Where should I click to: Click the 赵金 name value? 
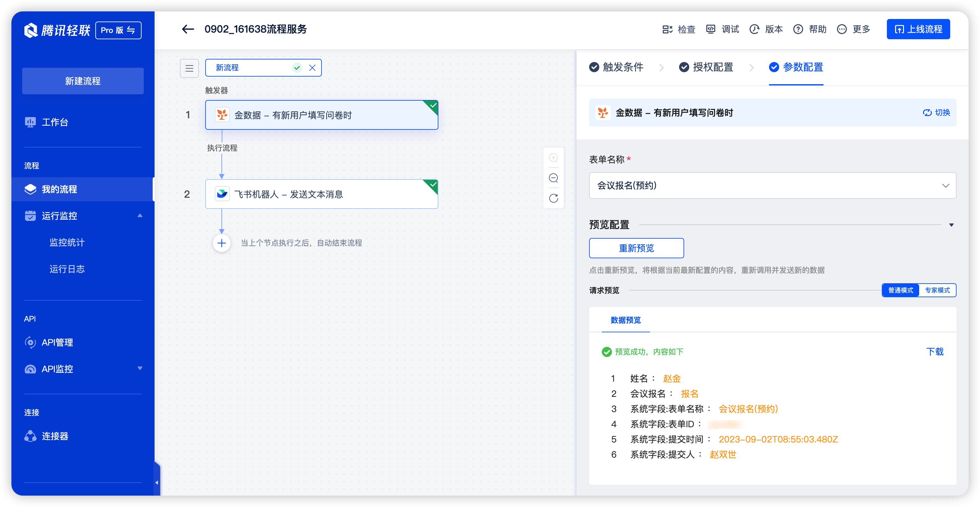(672, 379)
